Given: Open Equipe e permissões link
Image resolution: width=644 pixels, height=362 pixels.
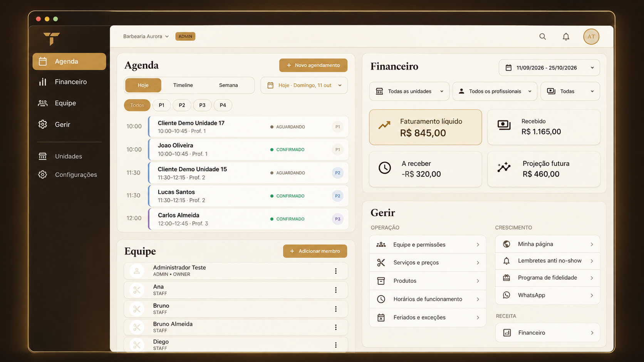Looking at the screenshot, I should tap(428, 245).
